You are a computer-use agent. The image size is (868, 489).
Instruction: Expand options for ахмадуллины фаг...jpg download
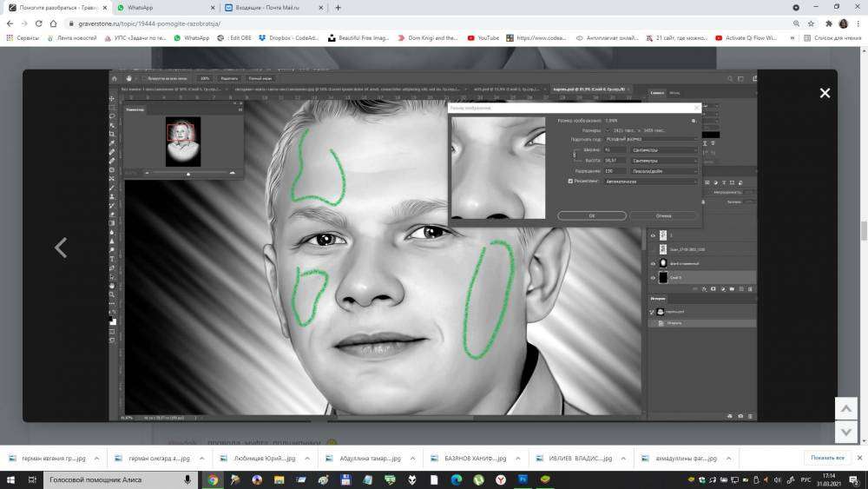(728, 458)
